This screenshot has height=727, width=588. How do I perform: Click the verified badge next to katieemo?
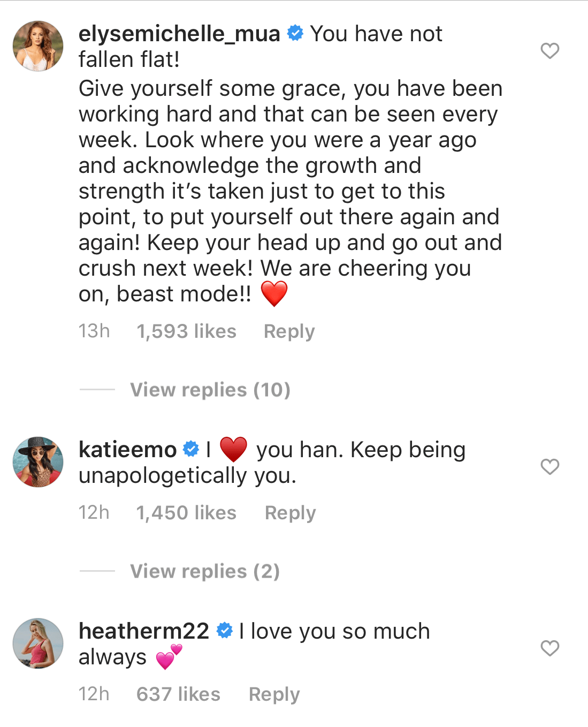click(x=190, y=450)
